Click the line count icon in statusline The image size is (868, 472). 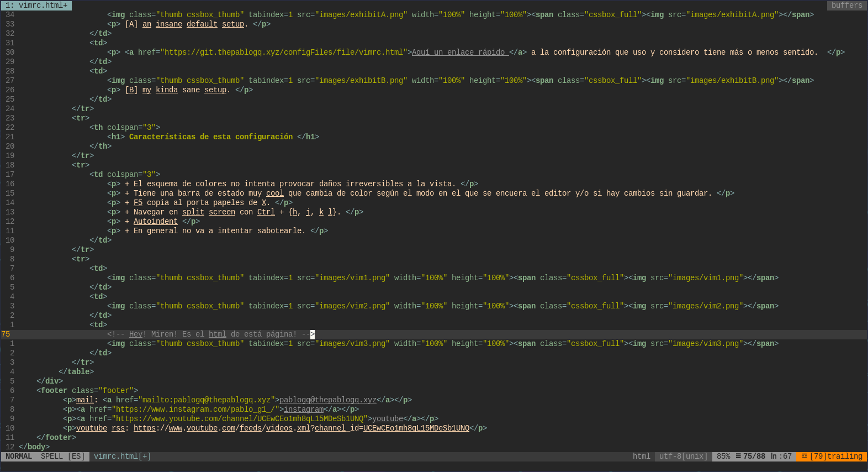tap(738, 457)
